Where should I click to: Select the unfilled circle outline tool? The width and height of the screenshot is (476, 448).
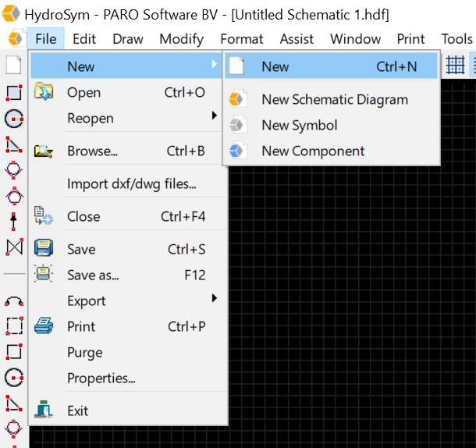[x=14, y=378]
